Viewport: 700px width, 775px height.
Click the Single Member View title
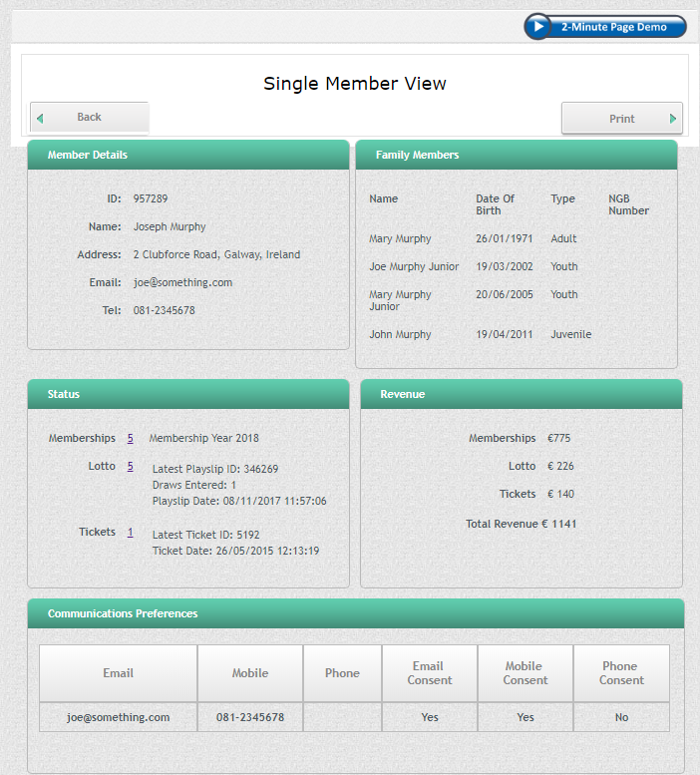[x=354, y=84]
